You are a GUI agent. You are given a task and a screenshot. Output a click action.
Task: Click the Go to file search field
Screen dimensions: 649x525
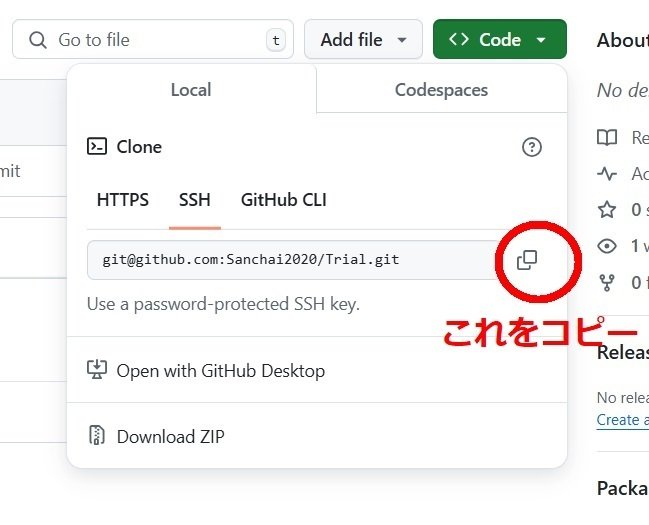coord(153,39)
